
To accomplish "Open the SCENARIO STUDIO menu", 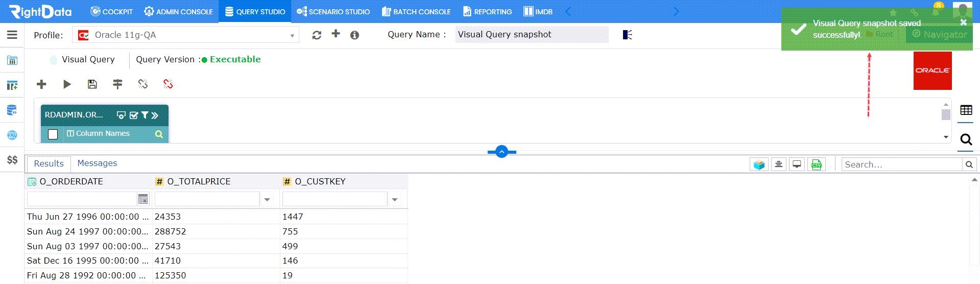I will tap(333, 11).
